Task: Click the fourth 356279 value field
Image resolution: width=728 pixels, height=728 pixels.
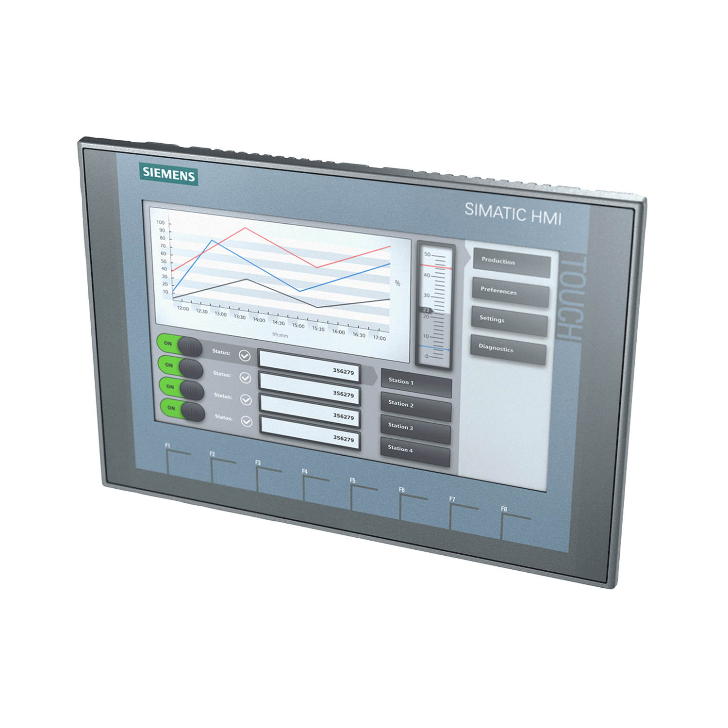Action: tap(311, 432)
